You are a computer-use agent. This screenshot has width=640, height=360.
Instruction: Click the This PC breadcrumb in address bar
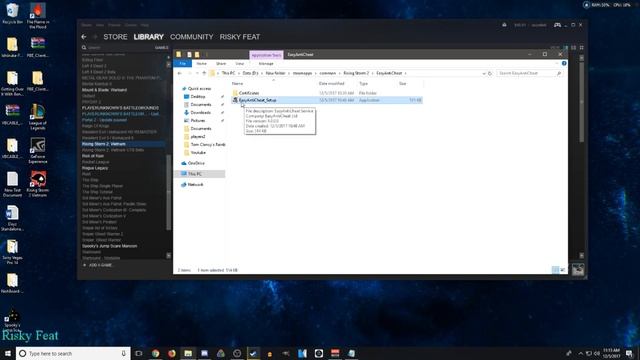point(229,73)
